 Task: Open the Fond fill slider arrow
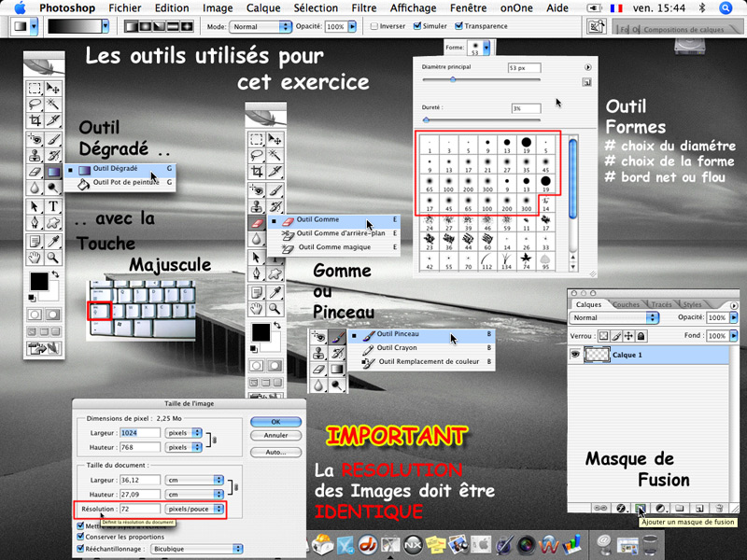(x=734, y=336)
